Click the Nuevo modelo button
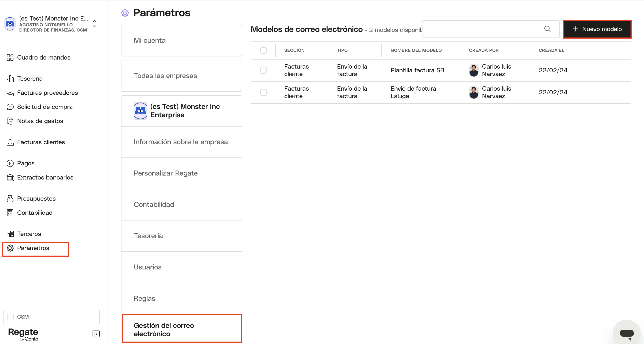 [597, 29]
